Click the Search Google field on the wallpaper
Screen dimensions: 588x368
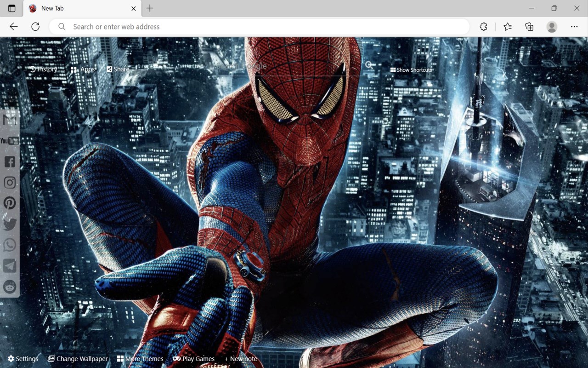[x=287, y=66]
